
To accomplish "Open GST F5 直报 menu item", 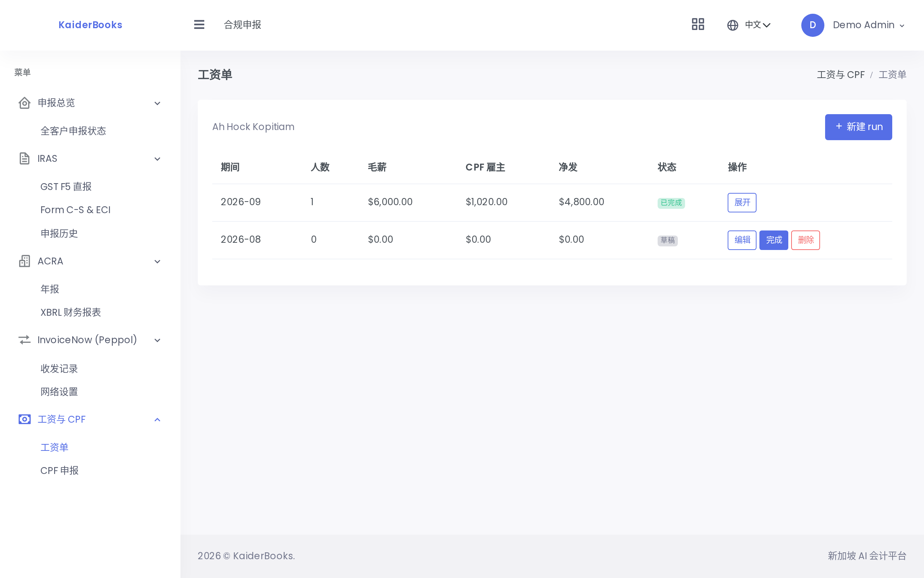I will tap(66, 186).
